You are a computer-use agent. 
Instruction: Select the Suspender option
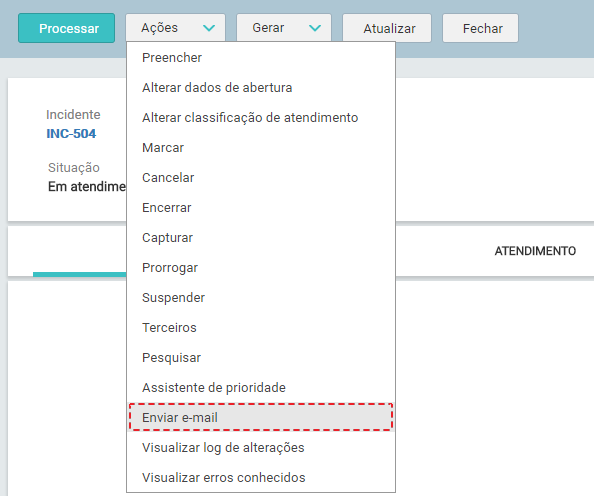point(261,297)
